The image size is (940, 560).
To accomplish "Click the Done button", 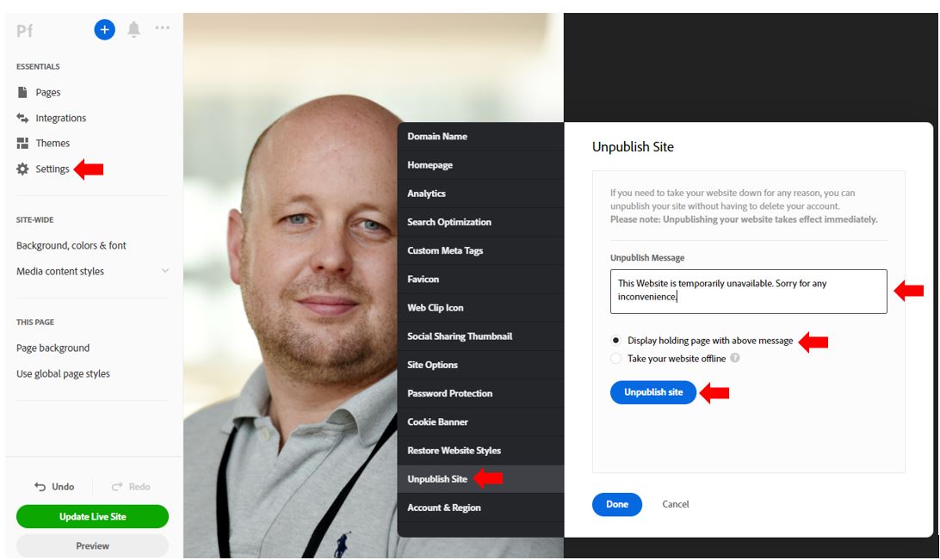I will pyautogui.click(x=617, y=504).
